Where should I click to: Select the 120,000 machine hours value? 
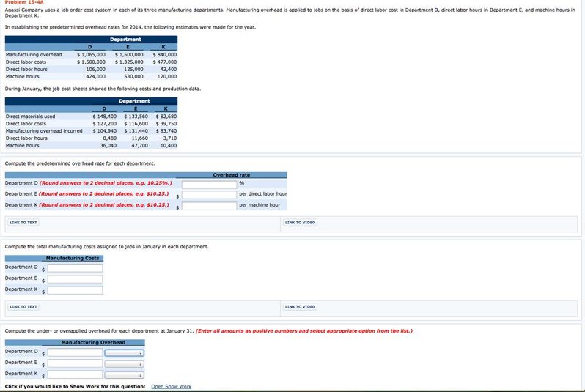pos(167,76)
